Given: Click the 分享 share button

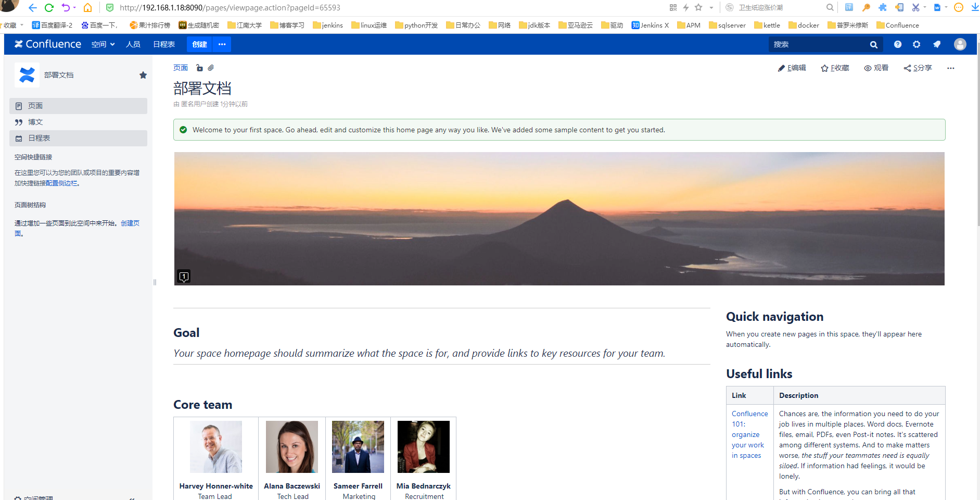Looking at the screenshot, I should (918, 68).
